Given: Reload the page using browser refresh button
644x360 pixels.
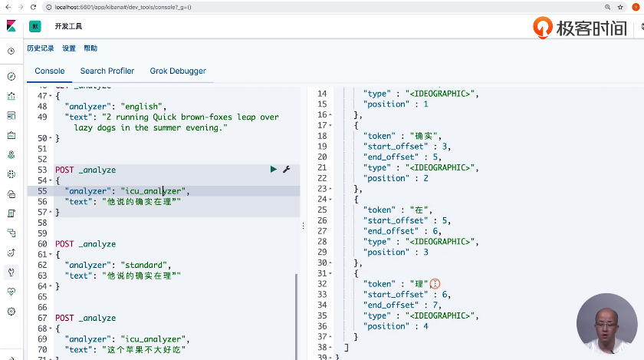Looking at the screenshot, I should [x=34, y=6].
